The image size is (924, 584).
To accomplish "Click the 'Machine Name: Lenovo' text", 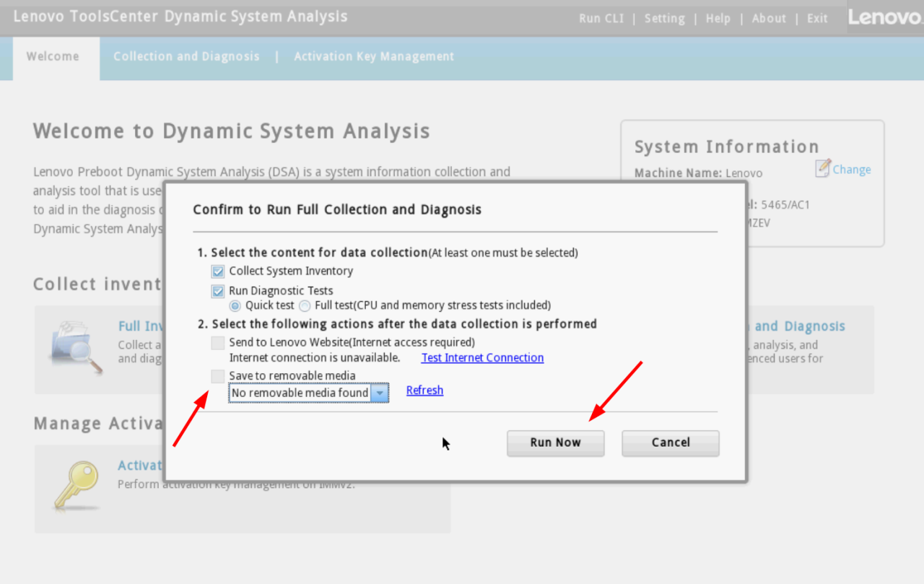I will (x=698, y=173).
